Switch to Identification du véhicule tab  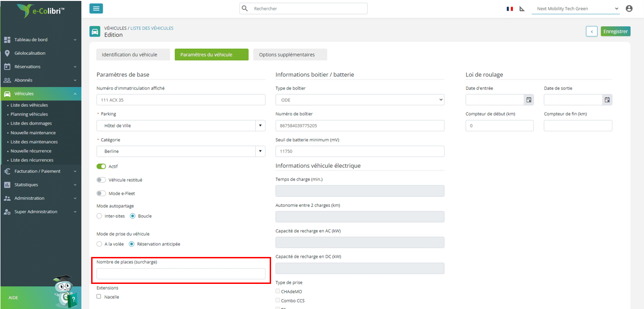coord(129,54)
